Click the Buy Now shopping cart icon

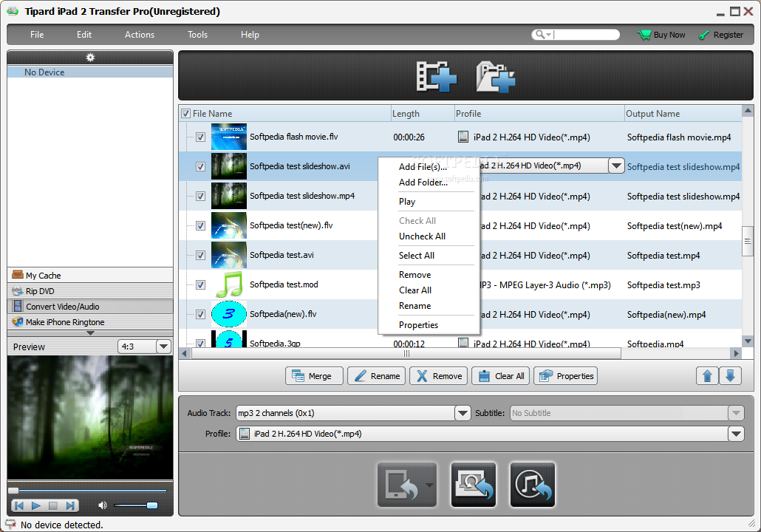644,35
